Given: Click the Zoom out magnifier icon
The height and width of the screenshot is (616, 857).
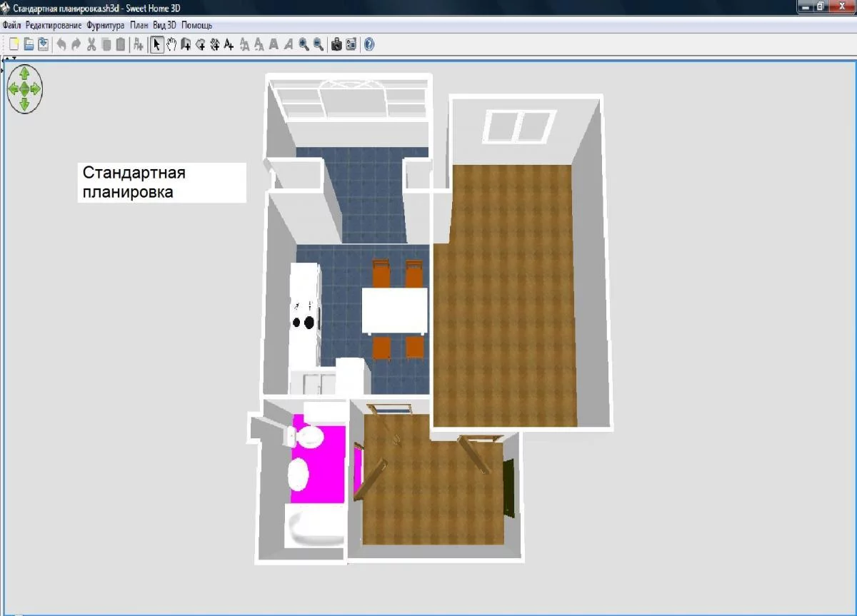Looking at the screenshot, I should coord(318,44).
